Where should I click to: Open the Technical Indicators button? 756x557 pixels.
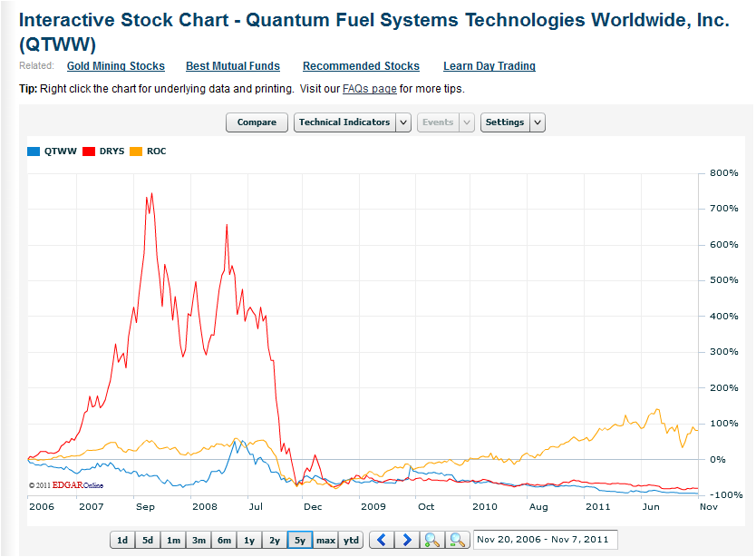344,122
